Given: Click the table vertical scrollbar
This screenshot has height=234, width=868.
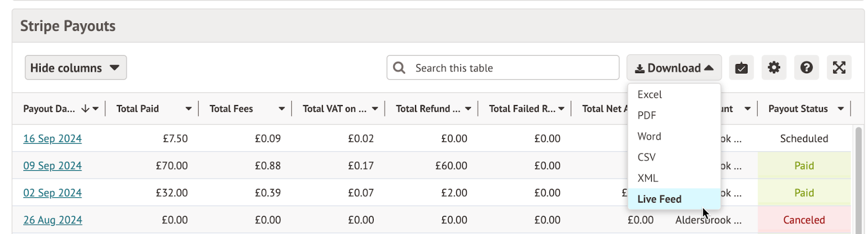Looking at the screenshot, I should click(x=858, y=179).
